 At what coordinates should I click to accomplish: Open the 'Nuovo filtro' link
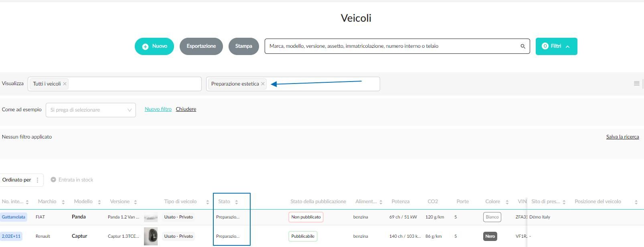158,109
